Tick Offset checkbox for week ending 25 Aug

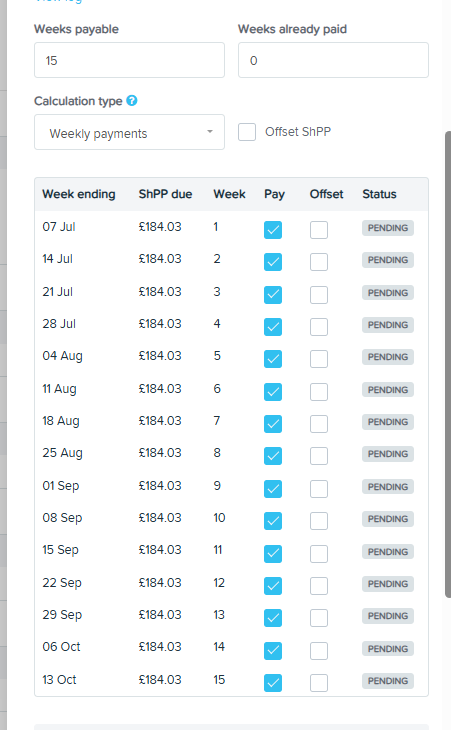pyautogui.click(x=319, y=455)
